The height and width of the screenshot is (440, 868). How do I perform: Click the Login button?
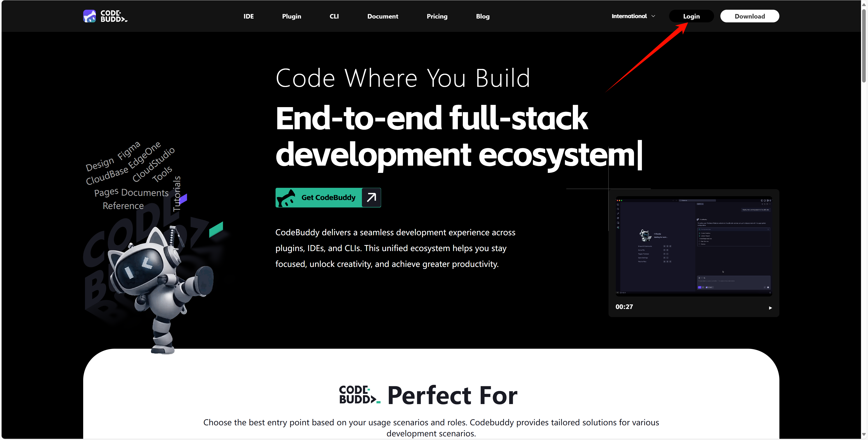pyautogui.click(x=691, y=16)
